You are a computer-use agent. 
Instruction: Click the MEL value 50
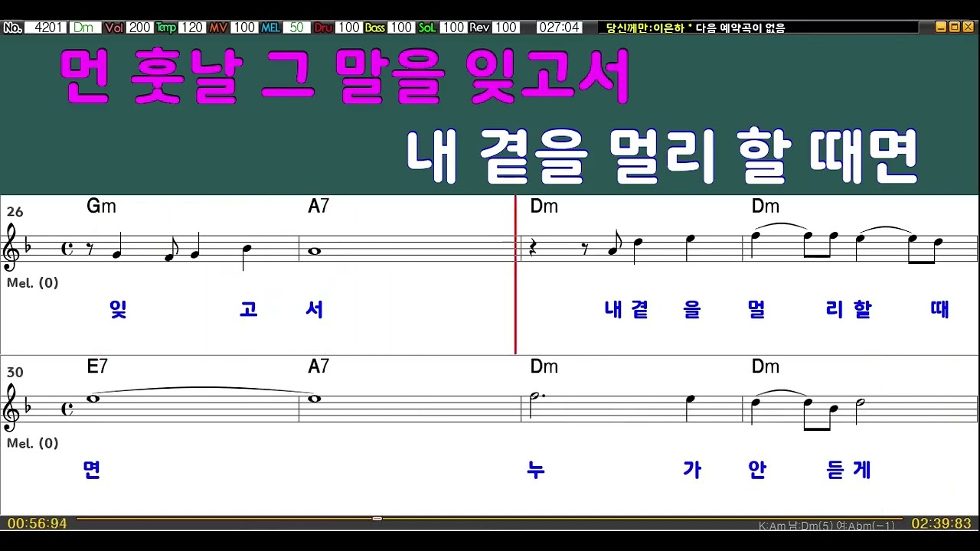coord(296,28)
